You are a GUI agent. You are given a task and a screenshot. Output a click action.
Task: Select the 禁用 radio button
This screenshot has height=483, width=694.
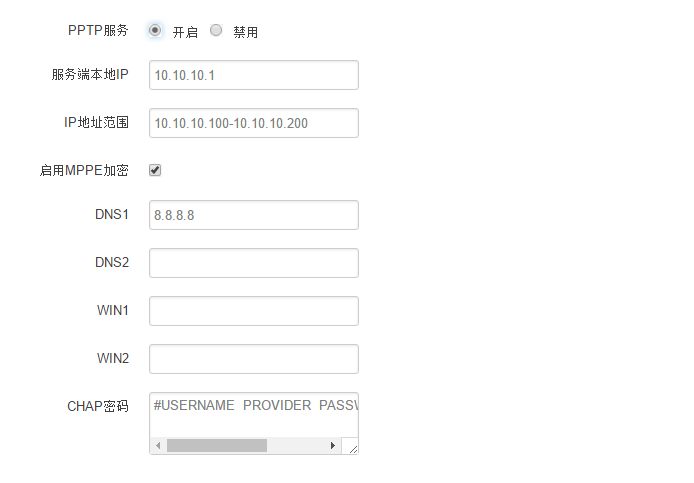[x=216, y=30]
